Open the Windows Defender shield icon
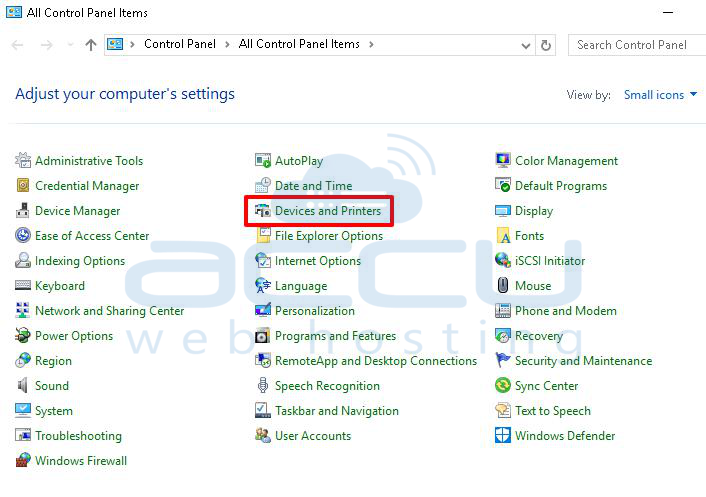The image size is (706, 497). tap(502, 435)
